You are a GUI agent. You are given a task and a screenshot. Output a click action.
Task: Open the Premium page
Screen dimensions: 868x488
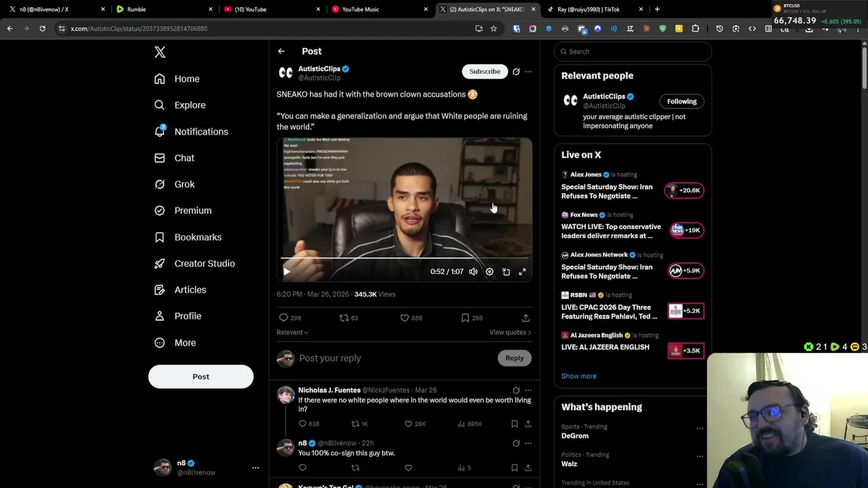click(182, 211)
